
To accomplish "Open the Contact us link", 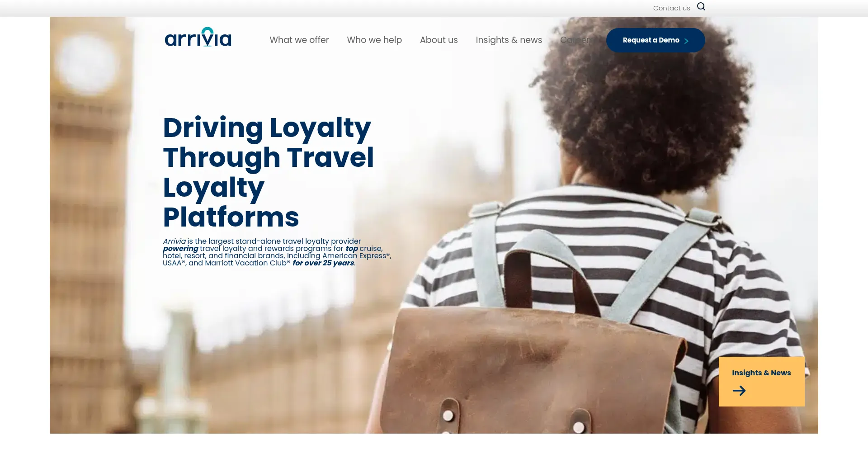I will (x=671, y=8).
